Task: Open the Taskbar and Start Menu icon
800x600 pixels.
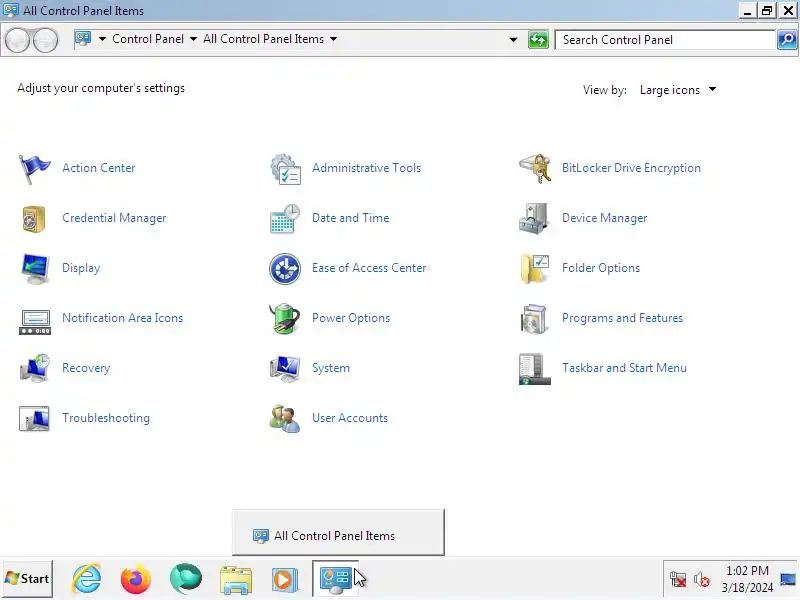Action: coord(535,369)
